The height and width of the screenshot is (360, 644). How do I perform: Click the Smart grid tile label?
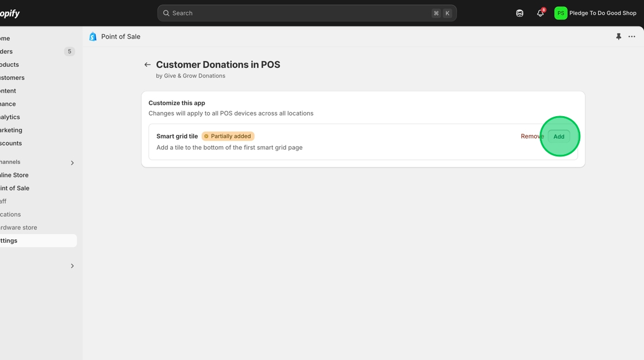point(177,136)
